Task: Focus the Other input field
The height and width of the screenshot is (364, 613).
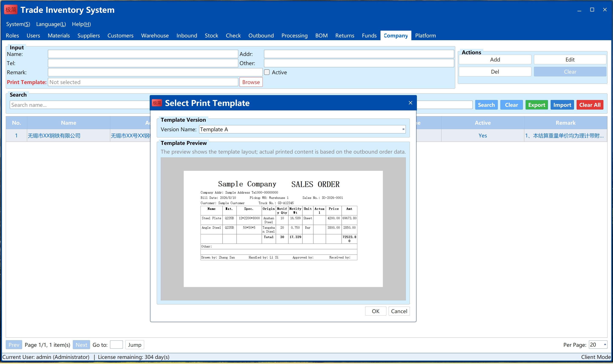Action: [359, 63]
